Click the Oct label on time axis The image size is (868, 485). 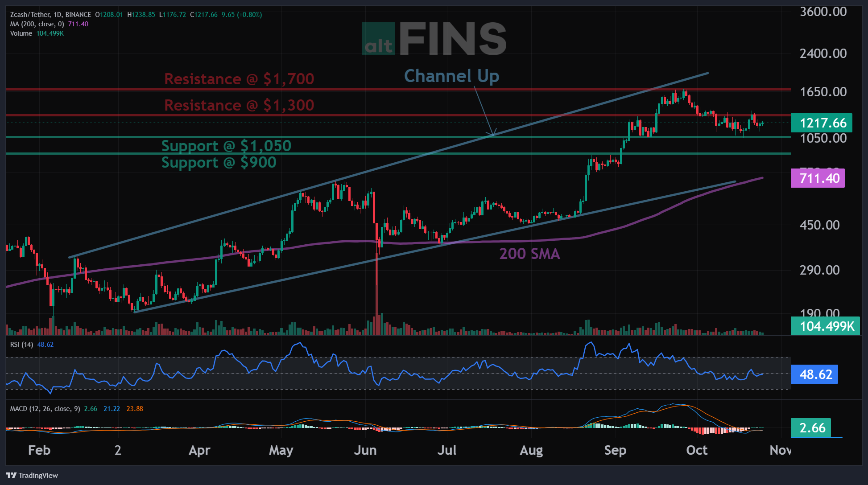[x=697, y=450]
